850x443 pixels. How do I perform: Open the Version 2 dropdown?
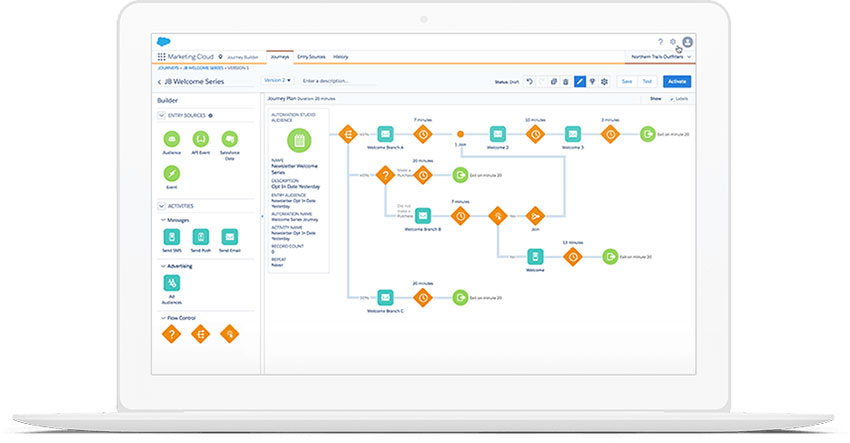[278, 80]
